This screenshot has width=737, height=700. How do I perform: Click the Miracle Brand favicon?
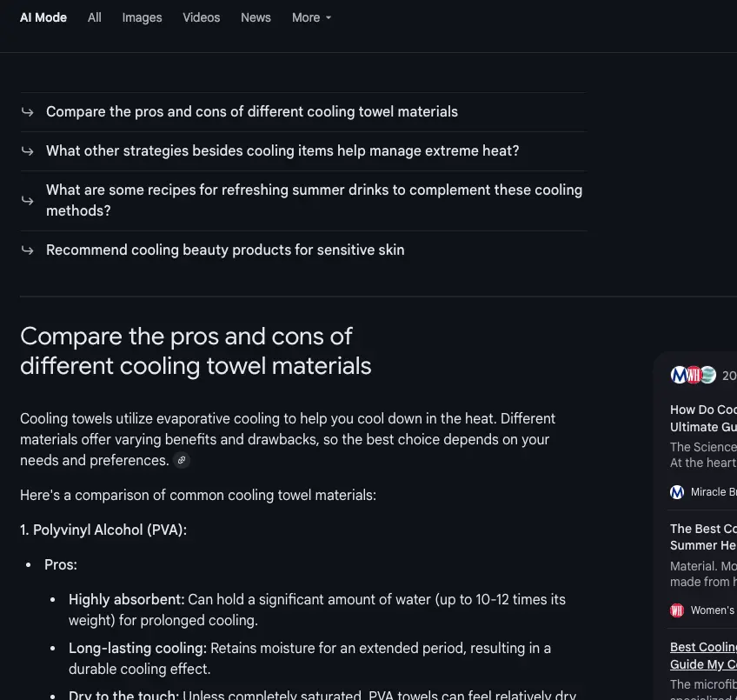pyautogui.click(x=677, y=492)
